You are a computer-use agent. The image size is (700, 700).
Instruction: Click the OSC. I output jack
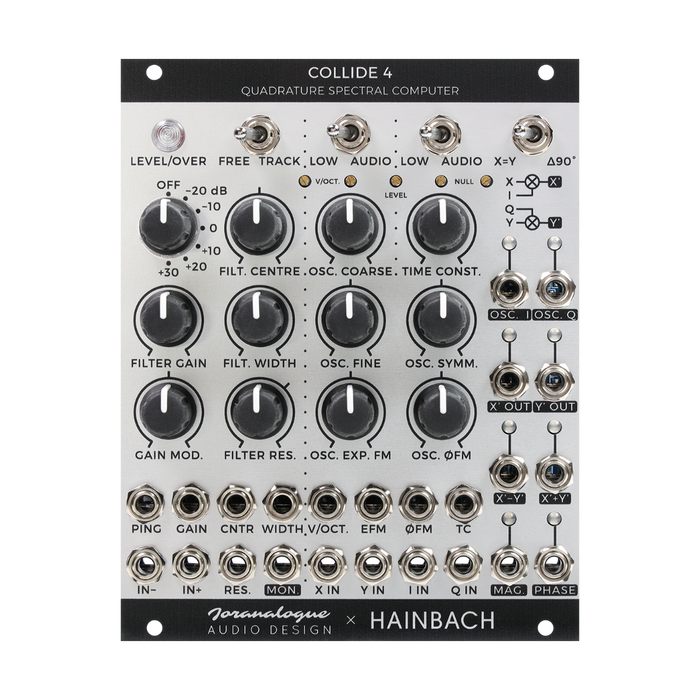[509, 288]
